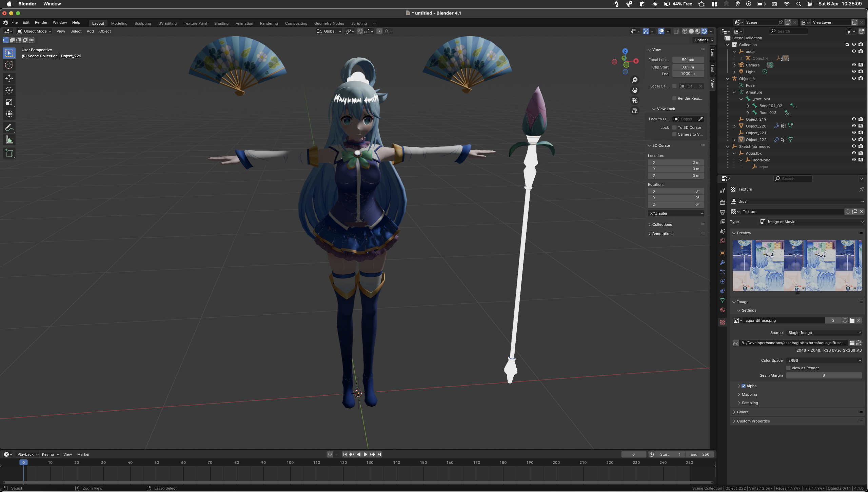Click the Options button in viewport
868x492 pixels.
703,40
